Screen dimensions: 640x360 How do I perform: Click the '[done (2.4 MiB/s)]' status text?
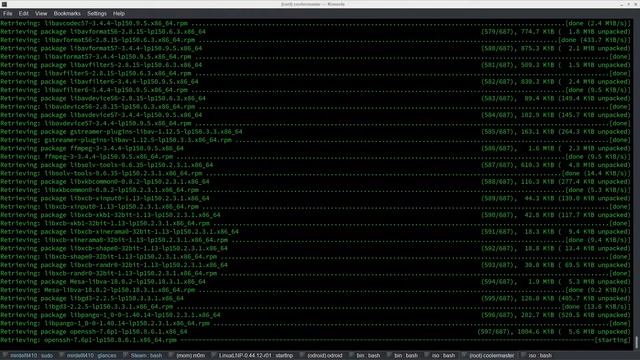(598, 24)
